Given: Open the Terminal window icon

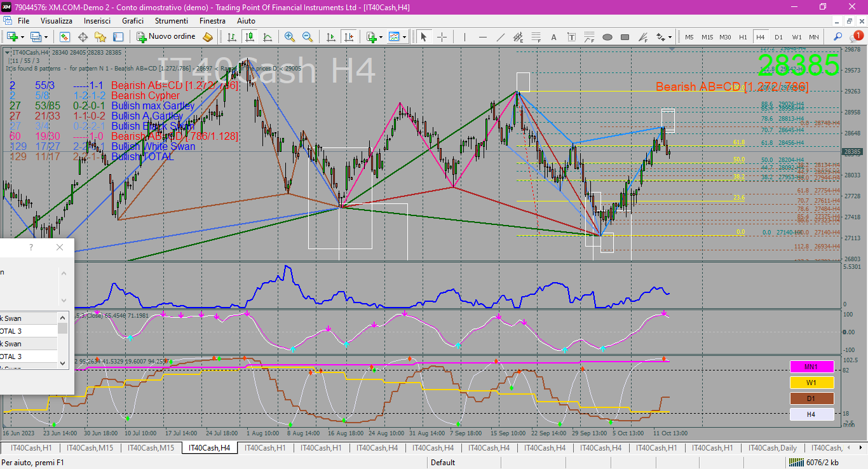Looking at the screenshot, I should point(118,37).
